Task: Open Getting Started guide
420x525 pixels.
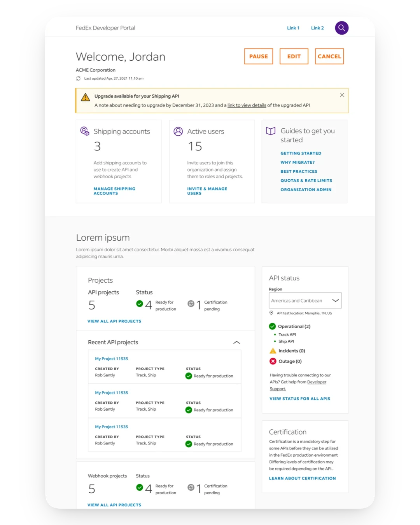Action: (x=301, y=153)
